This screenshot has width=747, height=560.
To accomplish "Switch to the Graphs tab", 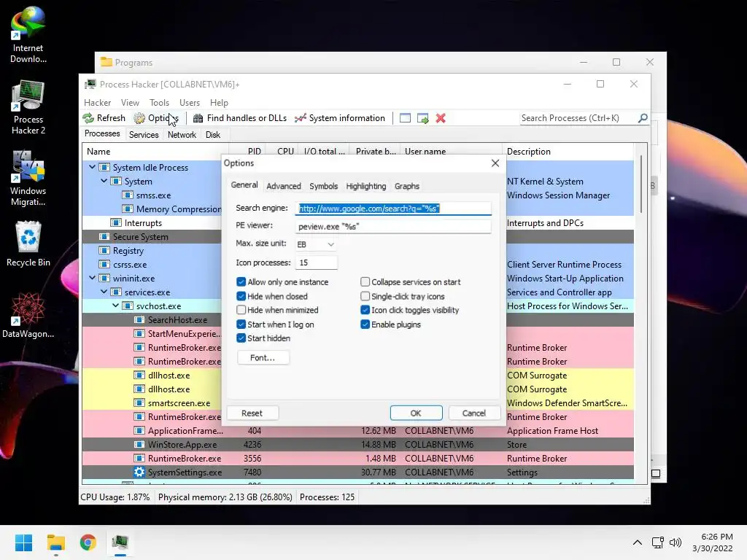I will pos(407,186).
